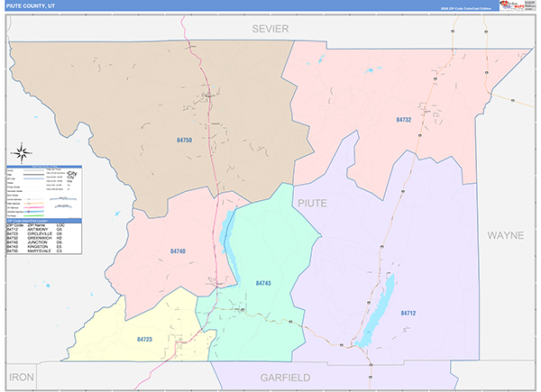Click the highway shield near GARFIELD border
The height and width of the screenshot is (392, 541).
coord(371,365)
